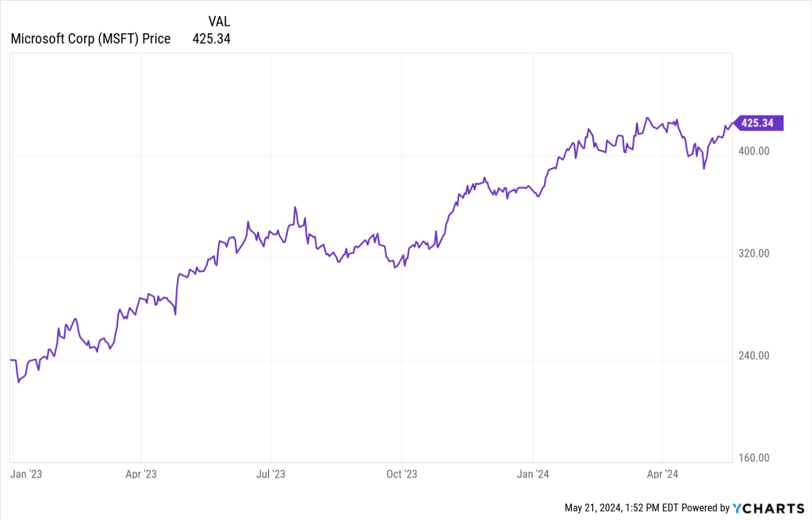This screenshot has width=812, height=520.
Task: Click the 240.00 y-axis label
Action: 753,356
